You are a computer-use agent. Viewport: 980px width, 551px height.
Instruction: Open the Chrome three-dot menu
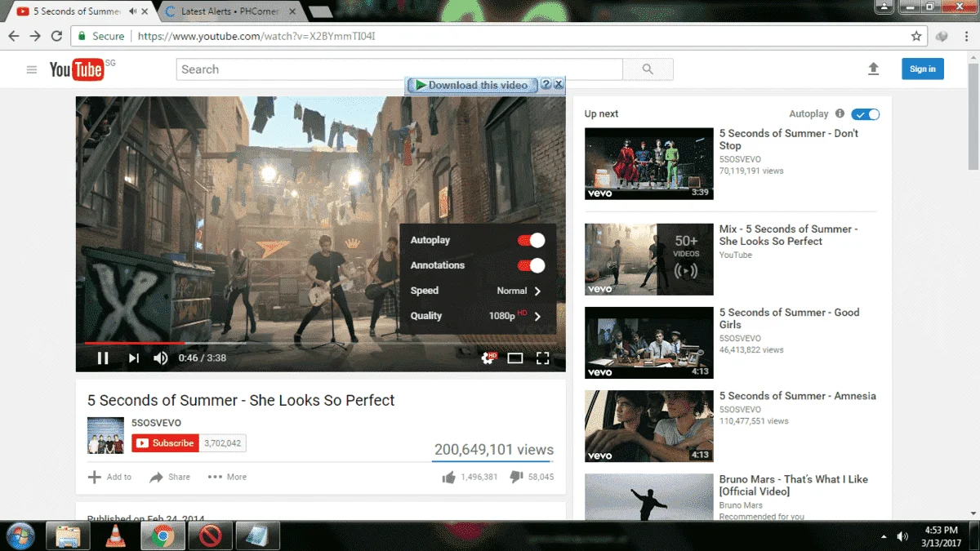tap(965, 36)
